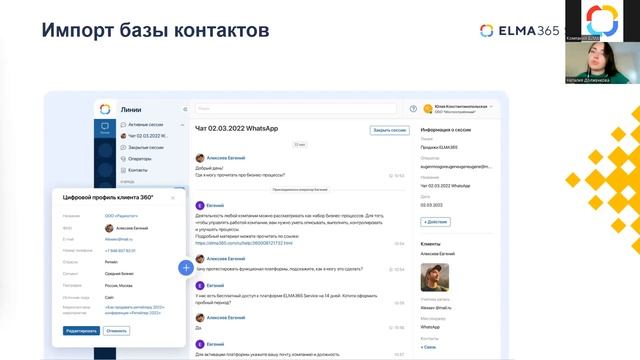The image size is (640, 360).
Task: Click the Редактировать button
Action: pyautogui.click(x=81, y=331)
